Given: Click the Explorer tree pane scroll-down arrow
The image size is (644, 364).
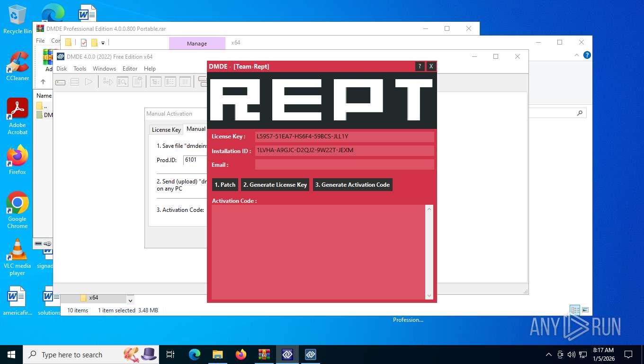Looking at the screenshot, I should tap(131, 300).
